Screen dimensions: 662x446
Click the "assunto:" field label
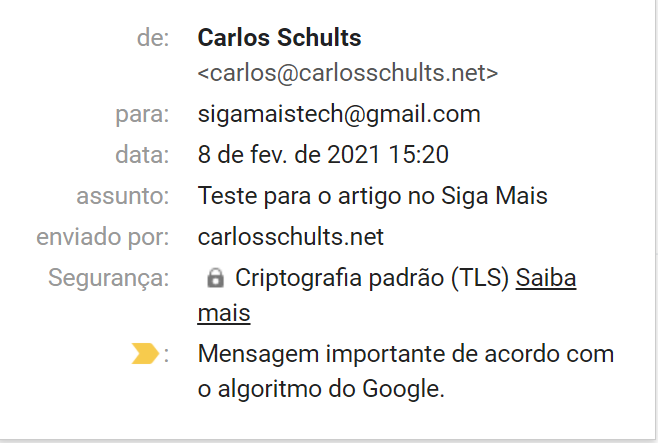click(x=122, y=196)
